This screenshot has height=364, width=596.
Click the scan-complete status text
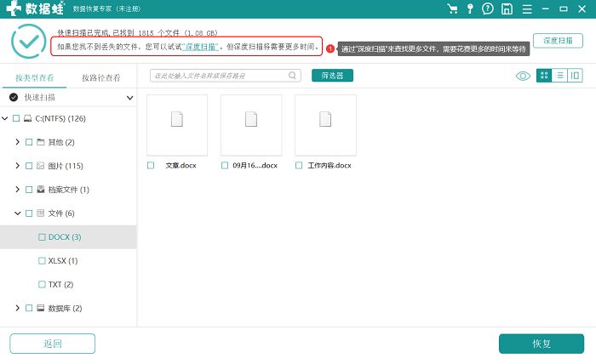pos(137,33)
